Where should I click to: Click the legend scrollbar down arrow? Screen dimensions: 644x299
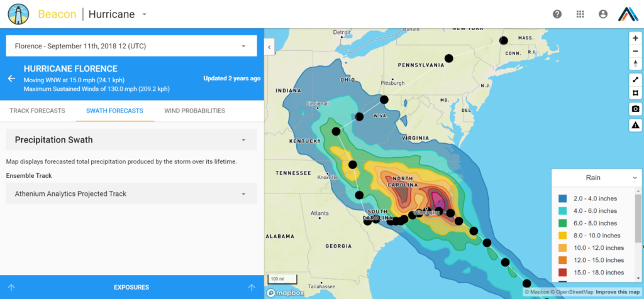click(638, 278)
